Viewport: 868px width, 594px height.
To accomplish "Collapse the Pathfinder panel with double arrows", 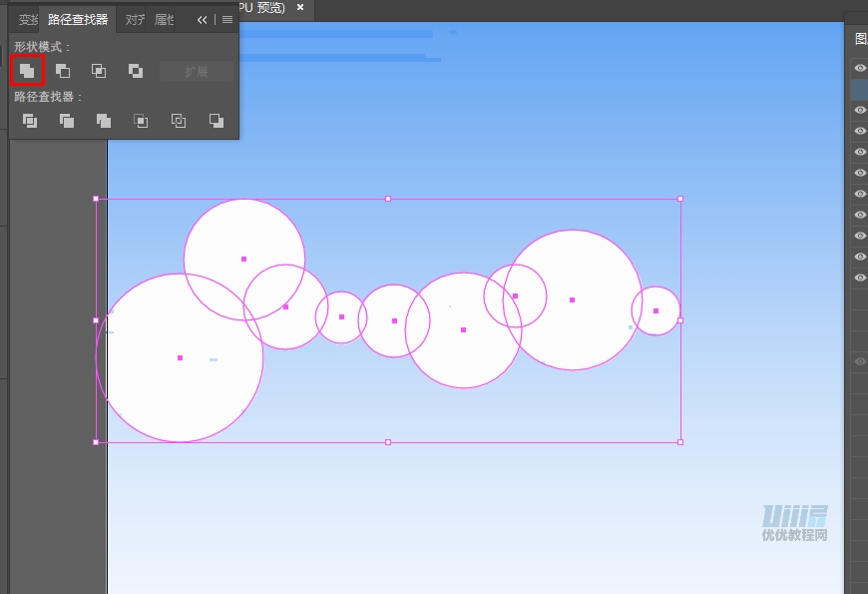I will coord(203,20).
